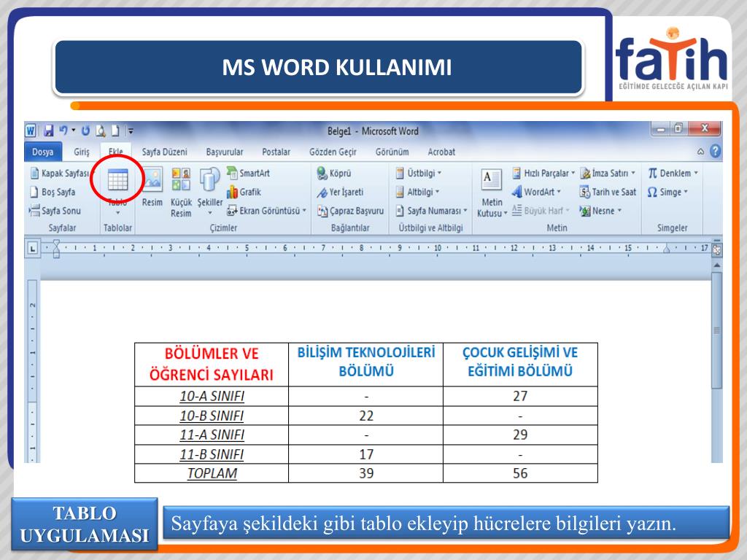Image resolution: width=747 pixels, height=560 pixels.
Task: Switch to the Sayfa Düzeni tab
Action: (x=164, y=152)
